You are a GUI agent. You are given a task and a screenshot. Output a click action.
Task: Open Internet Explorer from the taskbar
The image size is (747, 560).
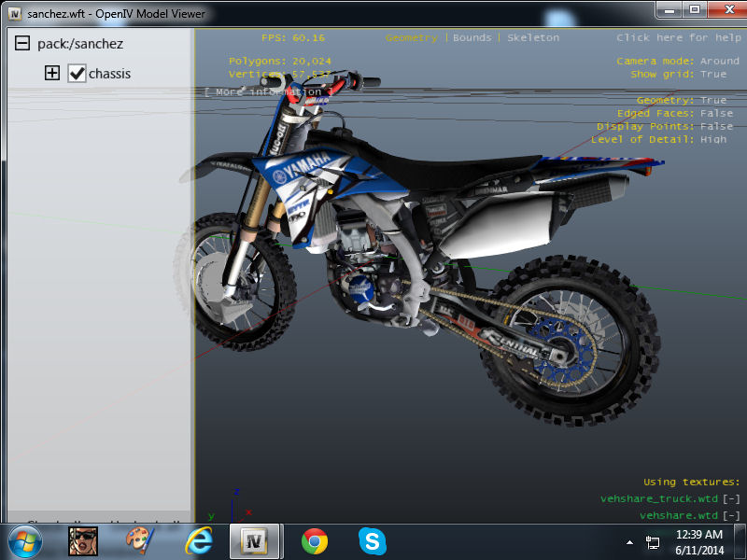point(199,541)
